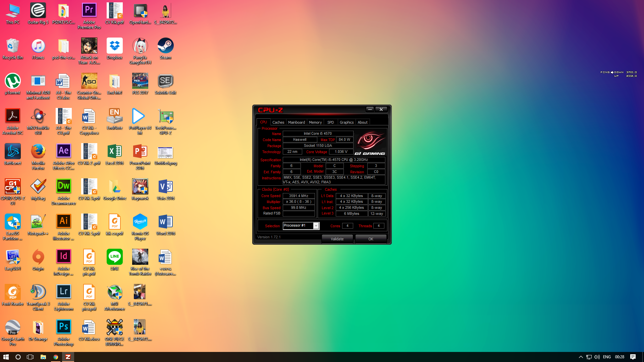Open volume control in system tray
This screenshot has height=362, width=644.
tap(597, 357)
